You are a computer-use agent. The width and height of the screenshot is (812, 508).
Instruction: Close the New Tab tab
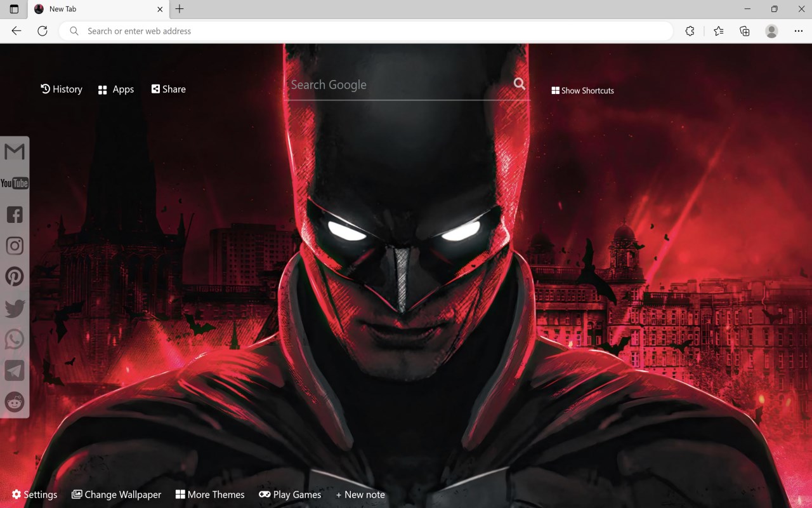click(160, 9)
